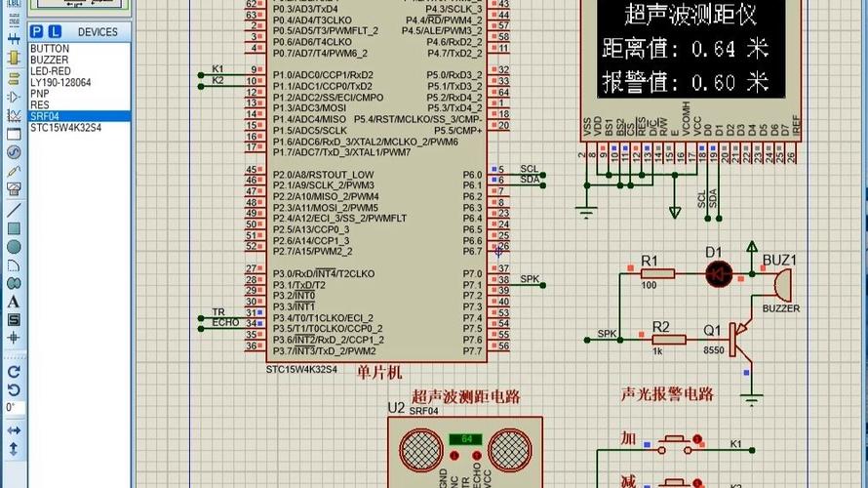Select the Text Script mode tool
Screen dimensions: 868x488
click(x=14, y=21)
